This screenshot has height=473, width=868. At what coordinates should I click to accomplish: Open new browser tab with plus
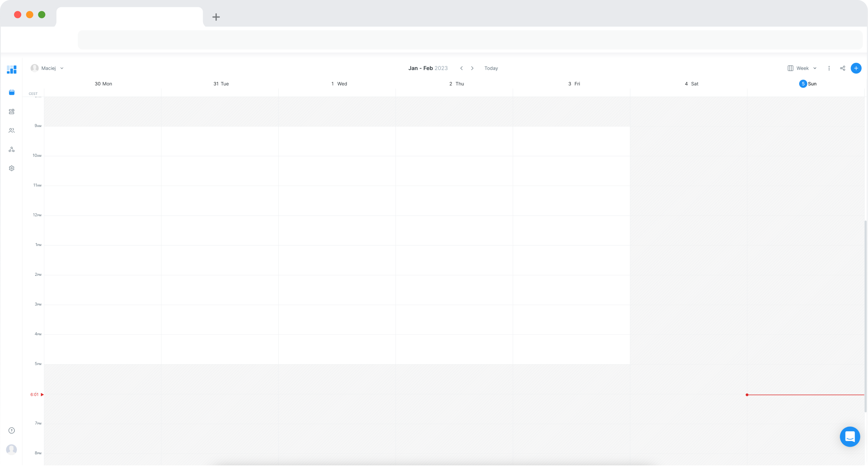pyautogui.click(x=216, y=17)
